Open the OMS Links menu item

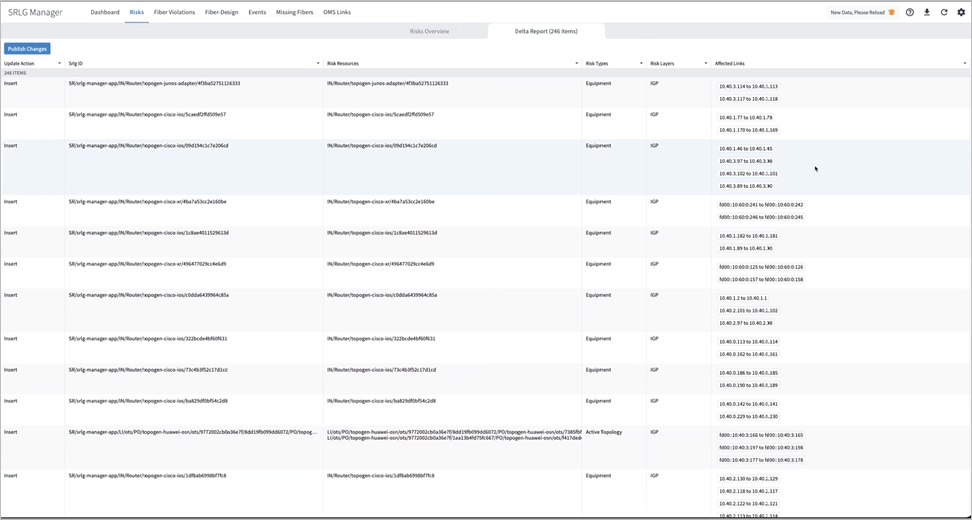point(337,13)
